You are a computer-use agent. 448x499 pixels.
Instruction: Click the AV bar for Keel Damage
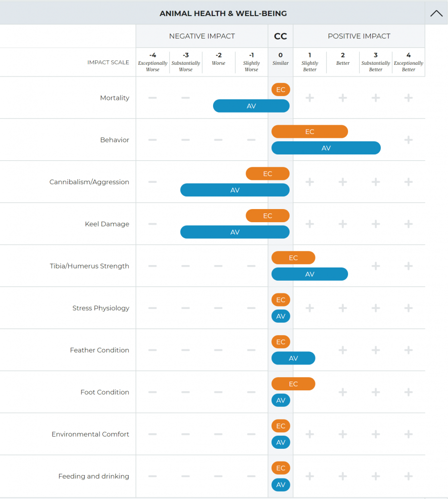[235, 232]
